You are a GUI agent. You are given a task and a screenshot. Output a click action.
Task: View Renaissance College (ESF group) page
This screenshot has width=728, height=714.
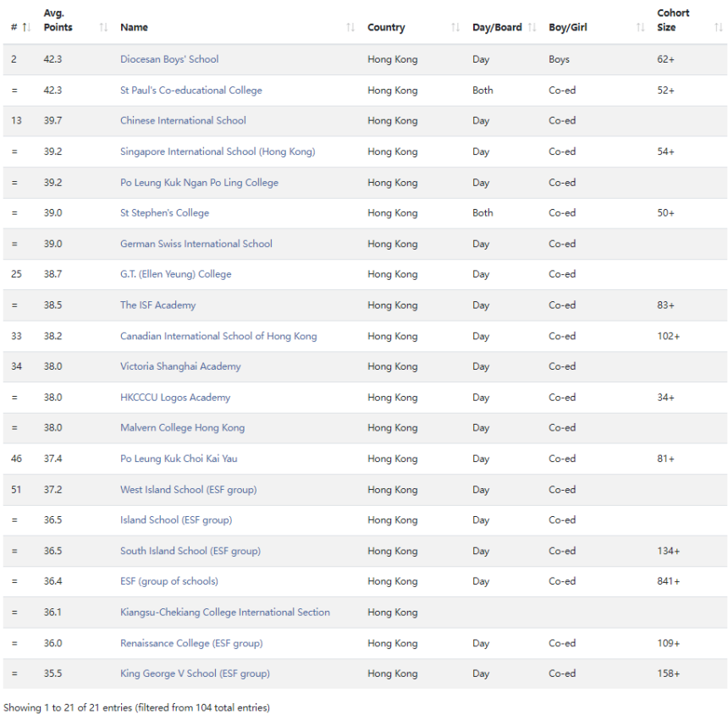(191, 644)
